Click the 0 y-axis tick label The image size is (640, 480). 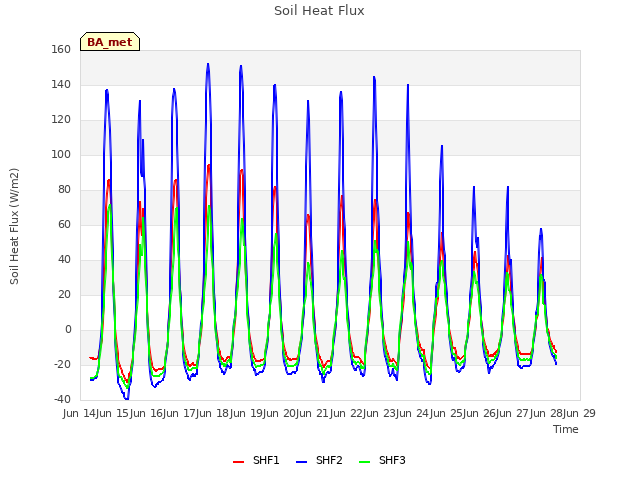pyautogui.click(x=68, y=329)
